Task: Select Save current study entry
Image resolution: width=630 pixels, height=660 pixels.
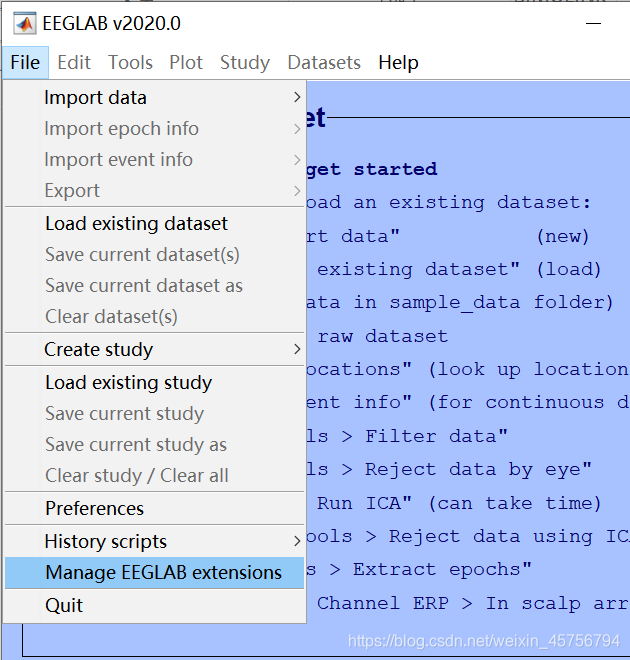Action: pos(154,414)
